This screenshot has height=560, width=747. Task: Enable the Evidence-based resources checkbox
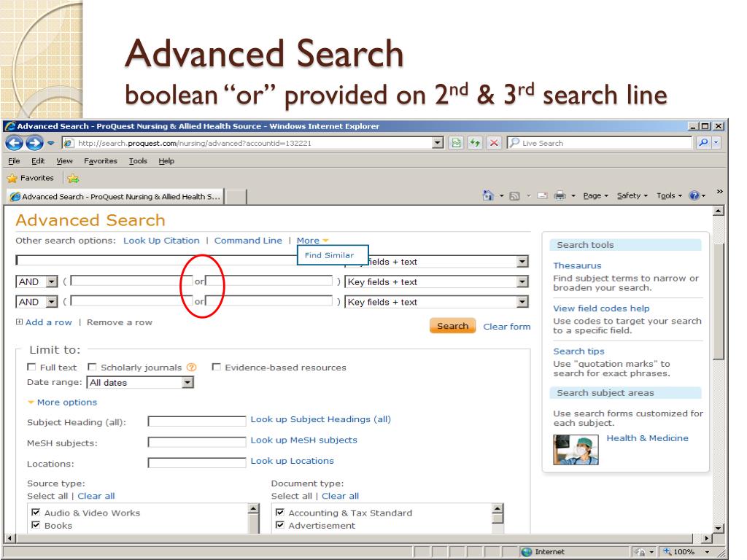[x=216, y=367]
